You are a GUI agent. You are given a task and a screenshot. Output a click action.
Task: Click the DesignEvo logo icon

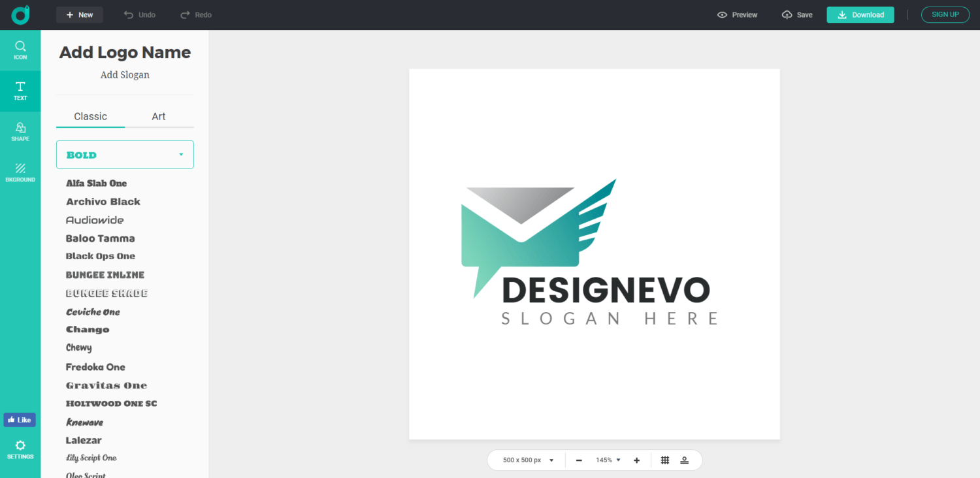pos(20,14)
